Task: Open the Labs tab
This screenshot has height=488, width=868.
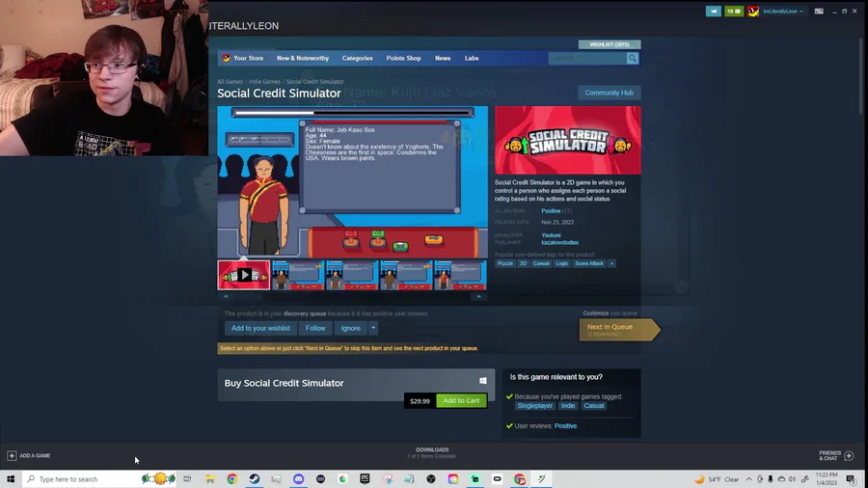Action: [472, 58]
